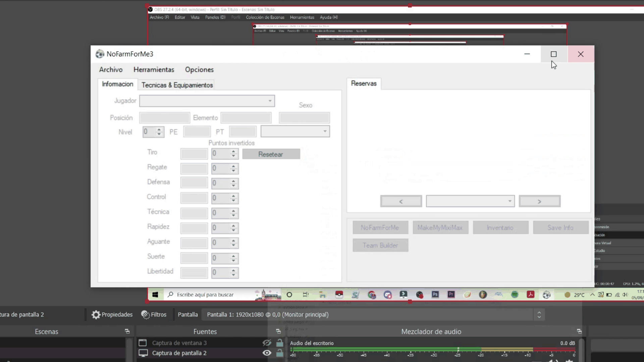This screenshot has width=644, height=362.
Task: Toggle lock on Captura de pantalla 2
Action: (279, 353)
